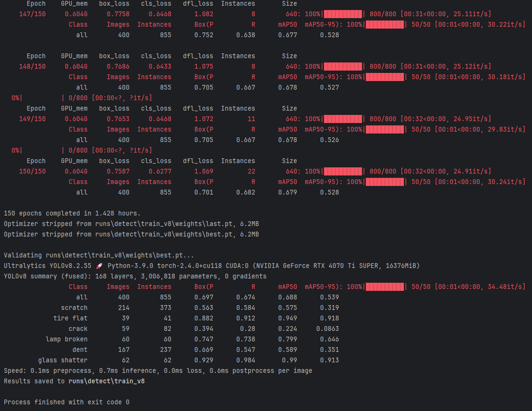Click the dfl_loss value 1.072
This screenshot has width=532, height=411.
203,119
